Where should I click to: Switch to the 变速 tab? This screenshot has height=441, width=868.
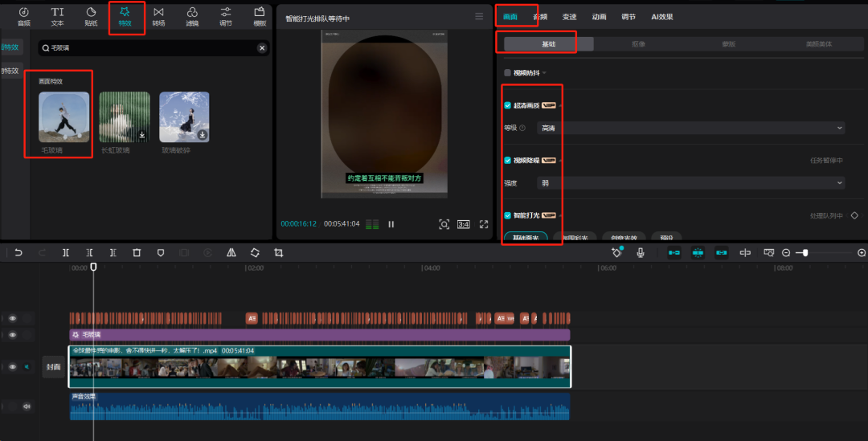click(569, 16)
